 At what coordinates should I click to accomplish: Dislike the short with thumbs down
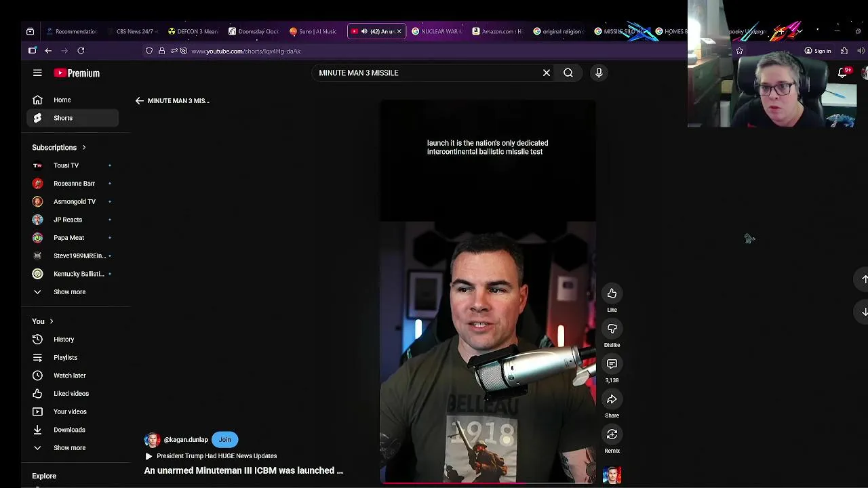[612, 328]
